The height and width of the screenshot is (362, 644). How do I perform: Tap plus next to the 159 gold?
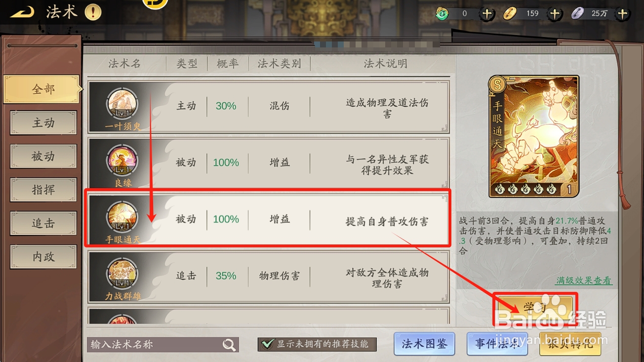555,14
